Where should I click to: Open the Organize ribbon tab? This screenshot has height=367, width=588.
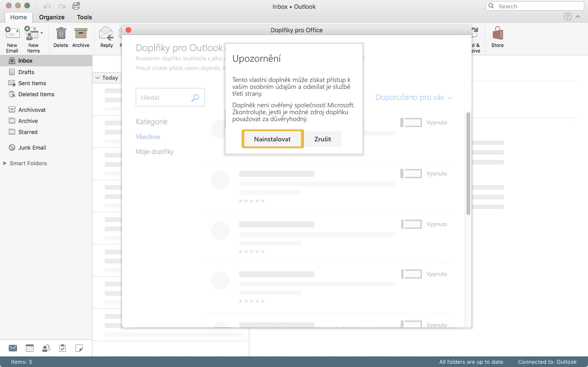(x=52, y=17)
